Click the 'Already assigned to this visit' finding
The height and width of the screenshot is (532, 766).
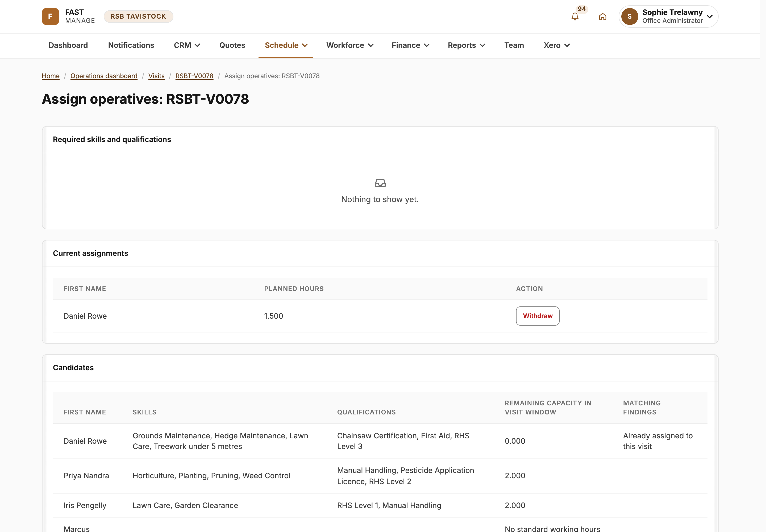(x=658, y=441)
